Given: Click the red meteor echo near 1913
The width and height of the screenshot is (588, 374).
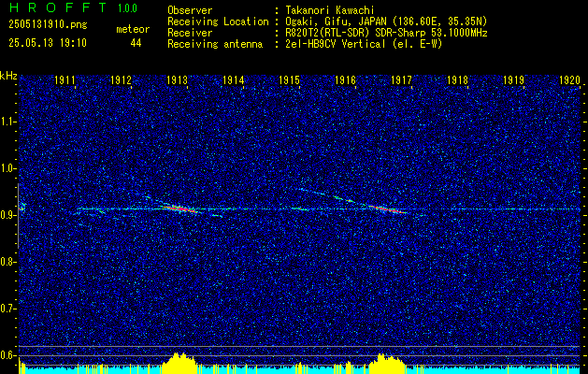Looking at the screenshot, I should point(179,209).
